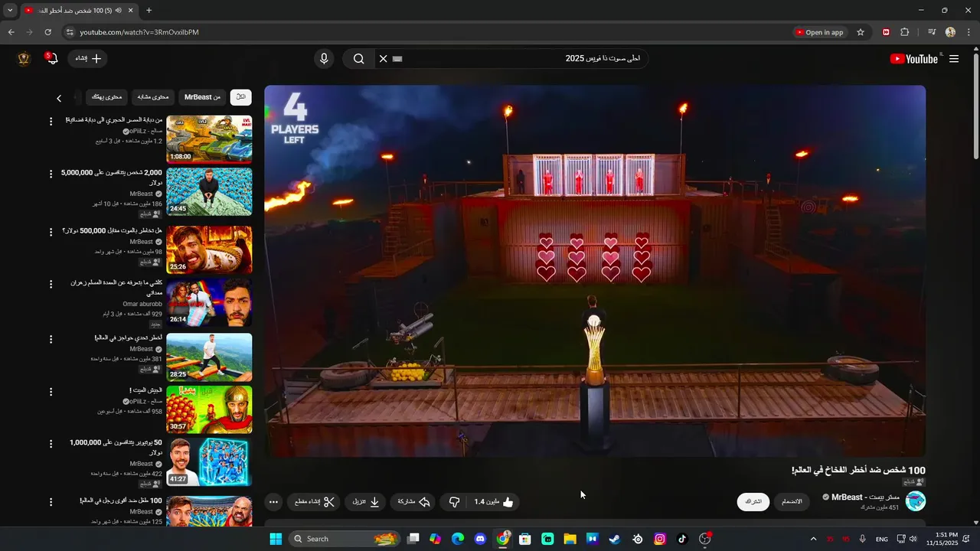Open Chrome media control icon
This screenshot has height=551, width=980.
click(x=932, y=32)
